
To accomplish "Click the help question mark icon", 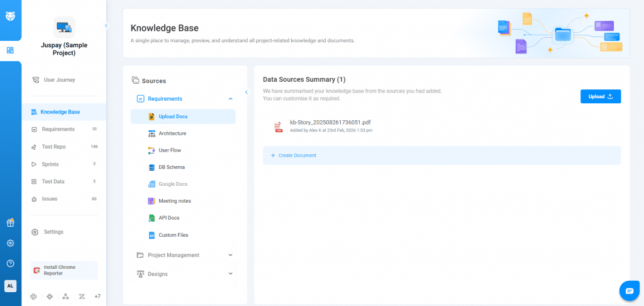I will [x=10, y=263].
